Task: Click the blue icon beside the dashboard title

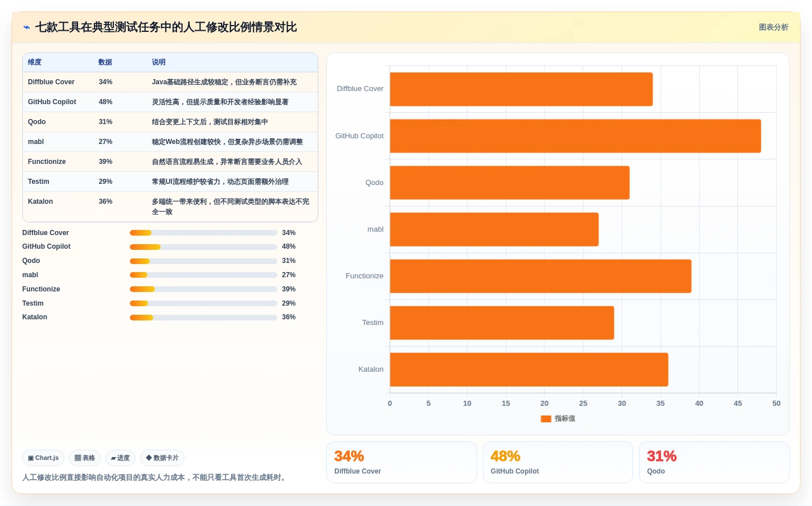Action: [x=27, y=27]
